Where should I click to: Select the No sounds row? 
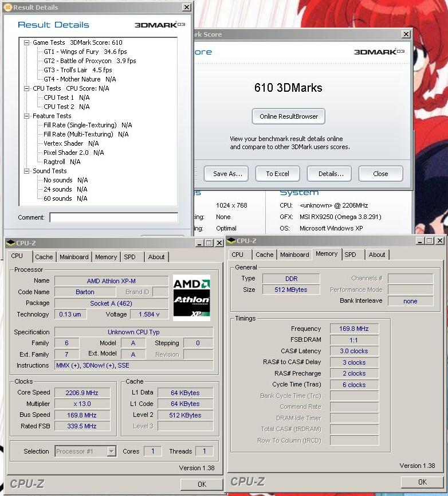(x=65, y=180)
